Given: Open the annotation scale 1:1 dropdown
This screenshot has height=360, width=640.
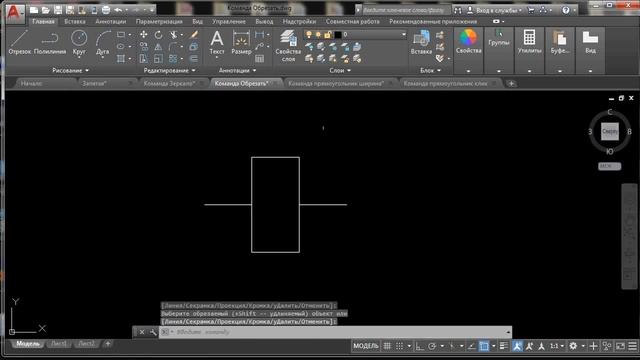Looking at the screenshot, I should (x=557, y=346).
